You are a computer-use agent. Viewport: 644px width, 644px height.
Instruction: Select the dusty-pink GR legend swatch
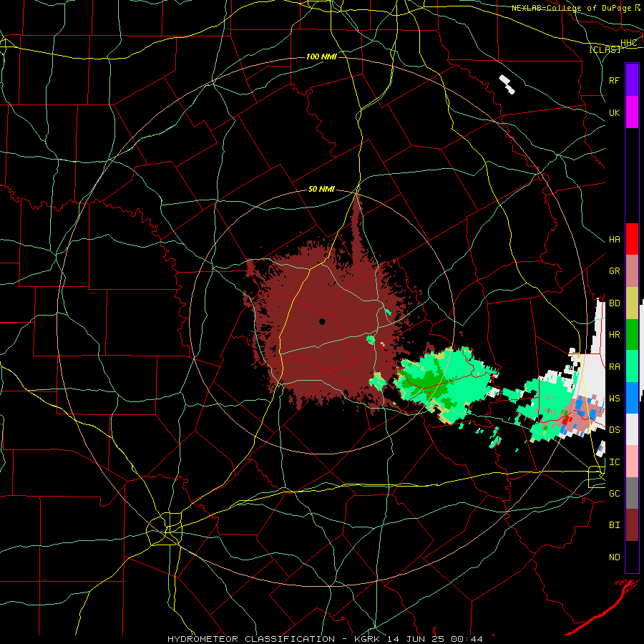632,270
